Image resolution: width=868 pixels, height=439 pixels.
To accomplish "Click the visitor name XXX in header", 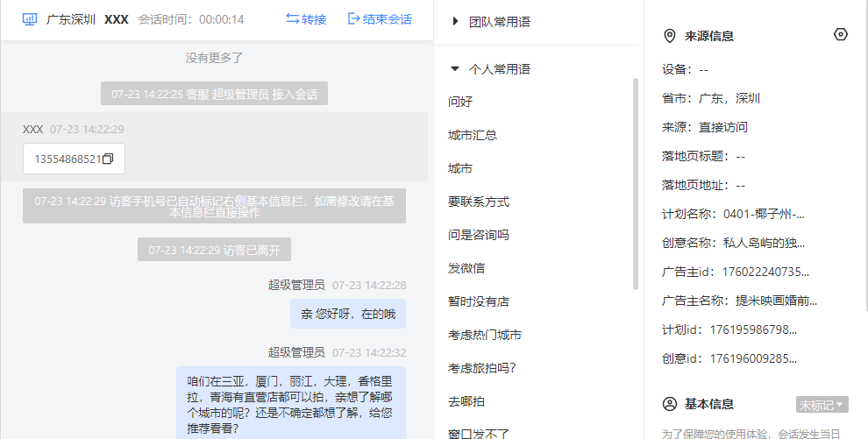I will click(x=117, y=19).
